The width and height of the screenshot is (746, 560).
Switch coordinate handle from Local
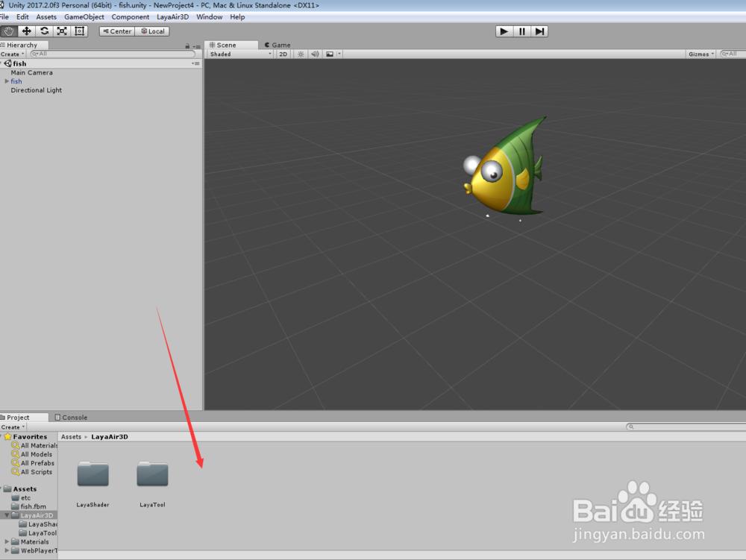(x=153, y=31)
